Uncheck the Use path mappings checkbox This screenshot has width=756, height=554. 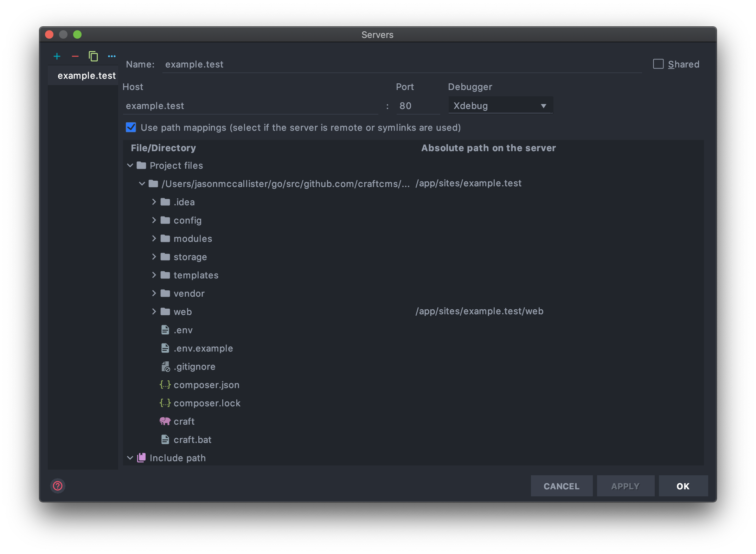[131, 127]
